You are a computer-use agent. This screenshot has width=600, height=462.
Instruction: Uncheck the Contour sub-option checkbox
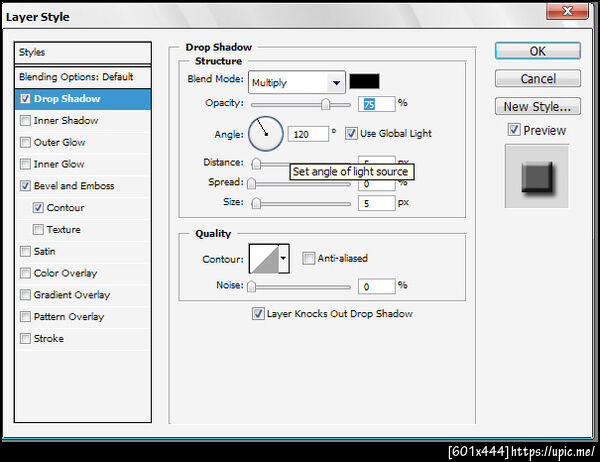[38, 208]
